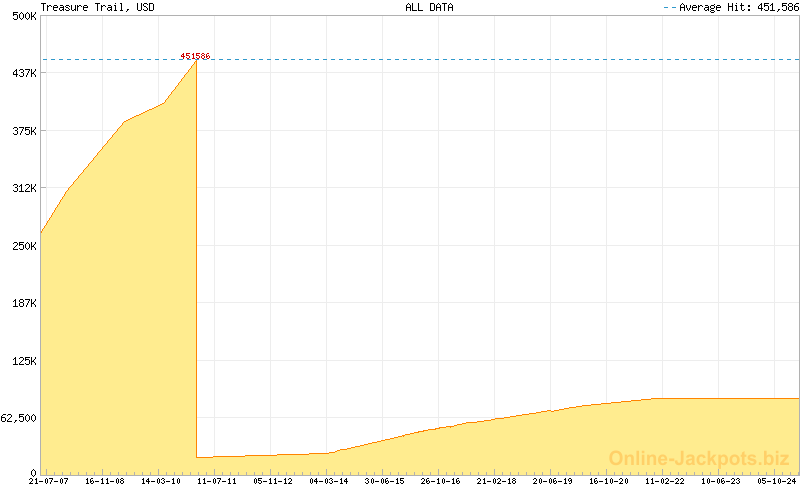Select the 11-07-11 date marker

tap(216, 481)
